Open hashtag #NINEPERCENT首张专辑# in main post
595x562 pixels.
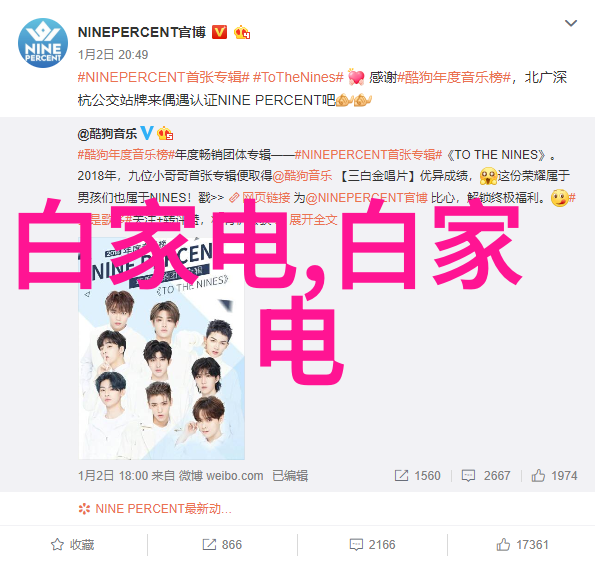click(164, 77)
